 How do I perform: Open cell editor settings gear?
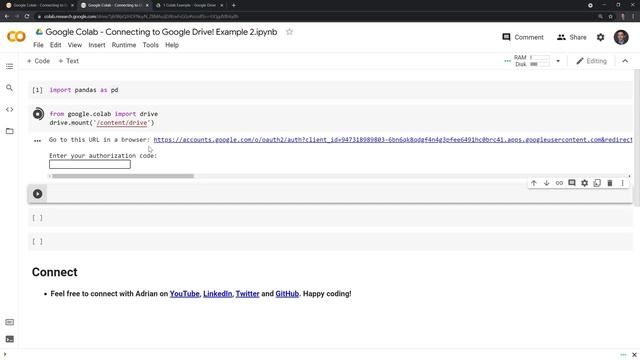[584, 183]
